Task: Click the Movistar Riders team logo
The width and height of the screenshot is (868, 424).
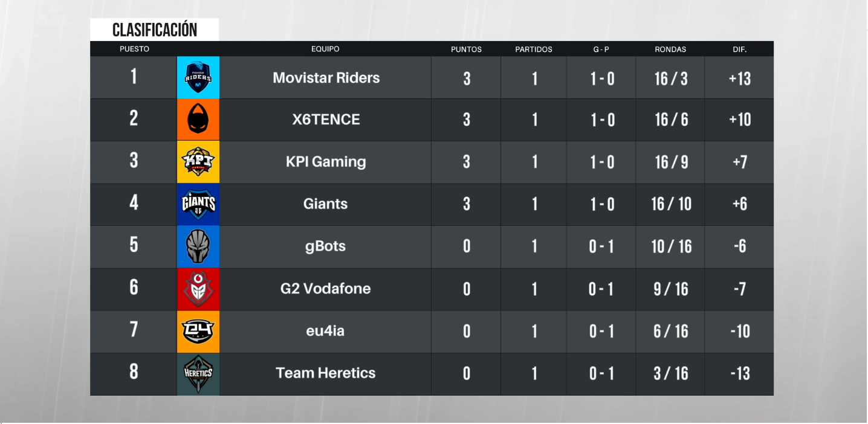Action: click(x=198, y=78)
